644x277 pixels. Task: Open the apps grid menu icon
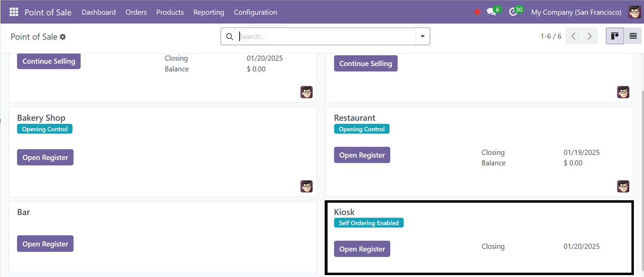(x=14, y=12)
